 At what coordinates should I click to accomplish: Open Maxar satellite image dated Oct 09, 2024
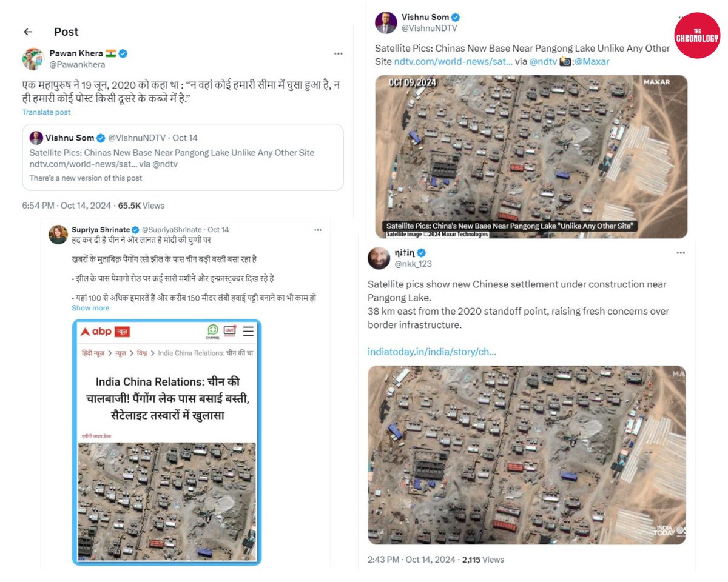[531, 156]
